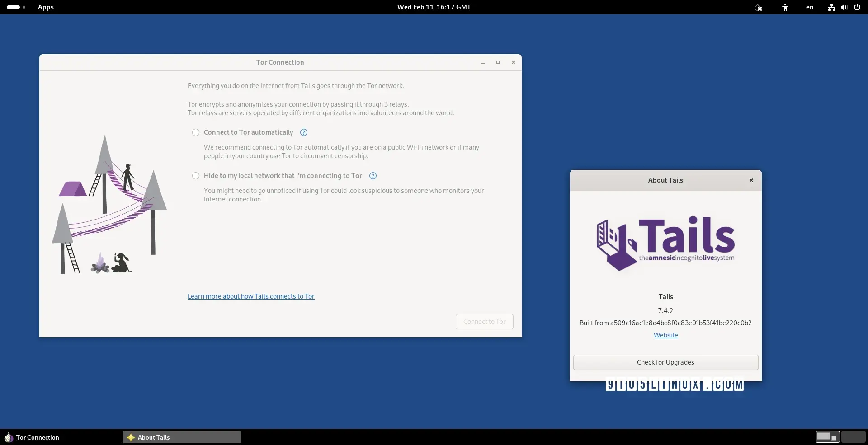Image resolution: width=868 pixels, height=445 pixels.
Task: Click the sparkle icon on the About Tails taskbar entry
Action: 131,437
